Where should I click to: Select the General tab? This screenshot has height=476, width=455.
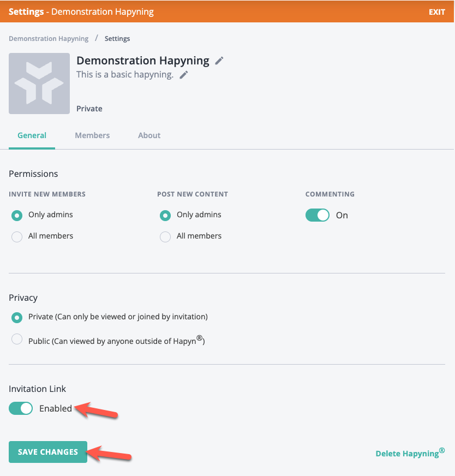32,135
